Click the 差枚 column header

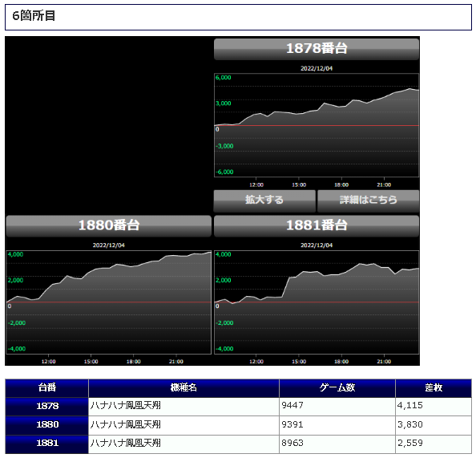pyautogui.click(x=434, y=388)
